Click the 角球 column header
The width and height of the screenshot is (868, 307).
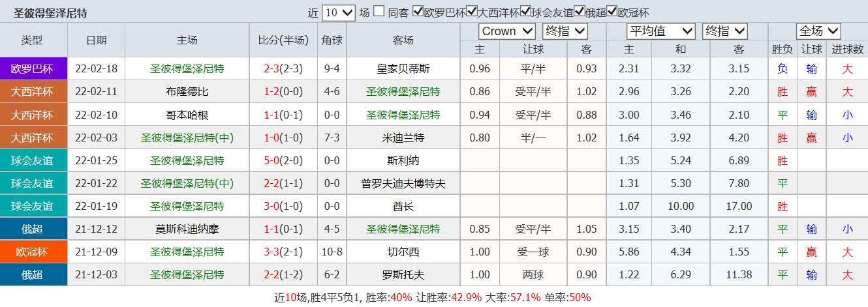(x=332, y=40)
